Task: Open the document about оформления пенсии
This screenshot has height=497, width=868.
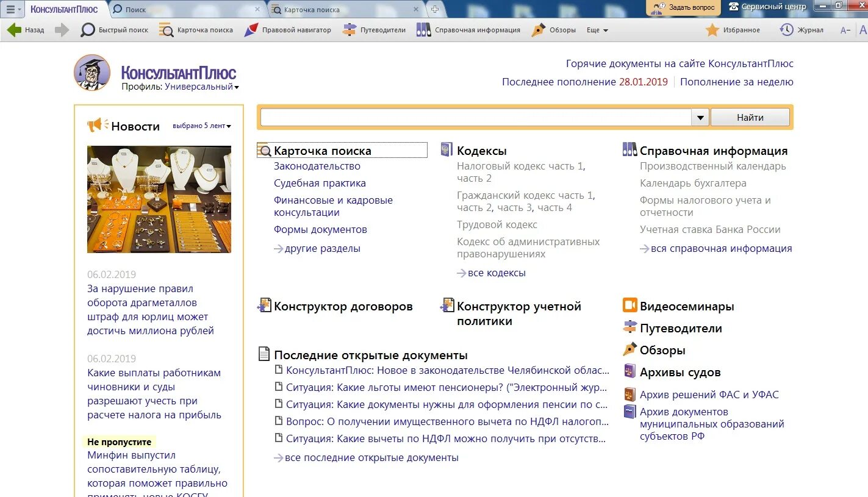Action: click(x=447, y=404)
